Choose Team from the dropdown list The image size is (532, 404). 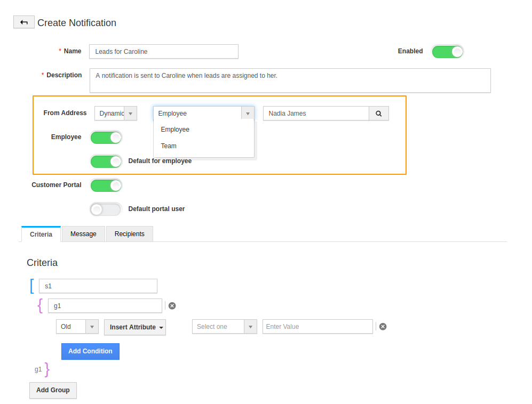click(x=169, y=146)
